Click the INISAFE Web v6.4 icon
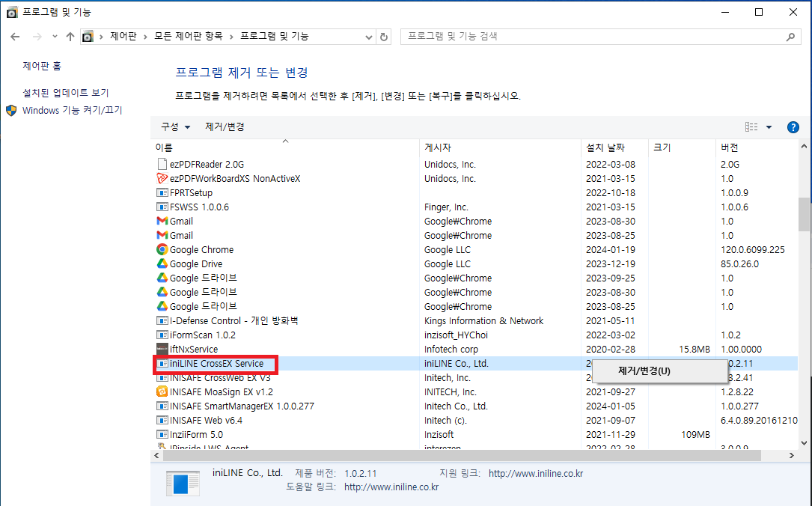This screenshot has width=812, height=506. 162,420
